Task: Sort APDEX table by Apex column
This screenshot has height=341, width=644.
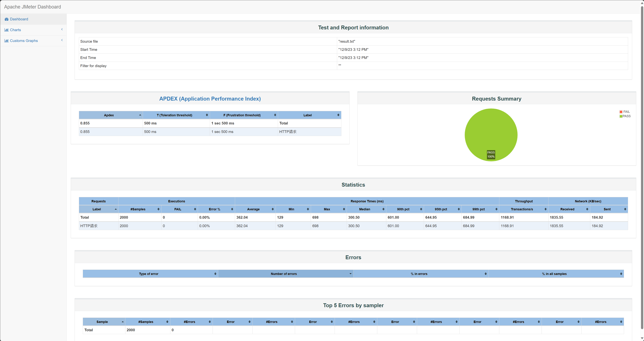Action: click(x=111, y=115)
